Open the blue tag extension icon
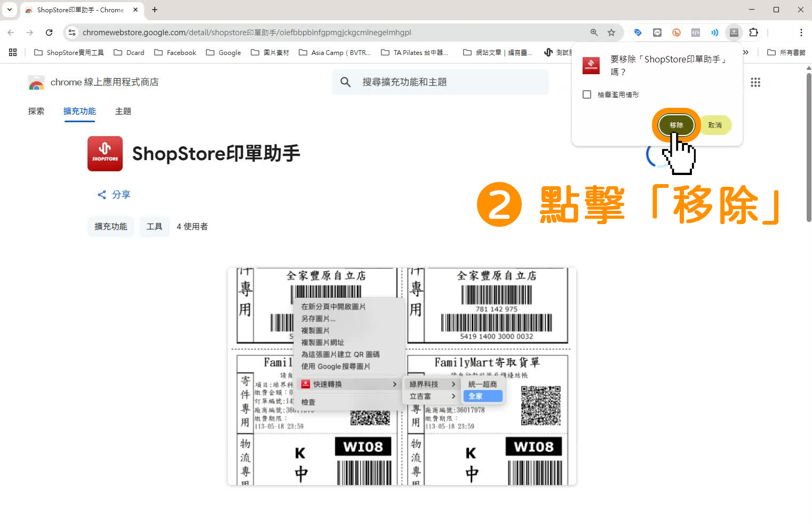Viewport: 812px width, 524px height. pyautogui.click(x=638, y=33)
